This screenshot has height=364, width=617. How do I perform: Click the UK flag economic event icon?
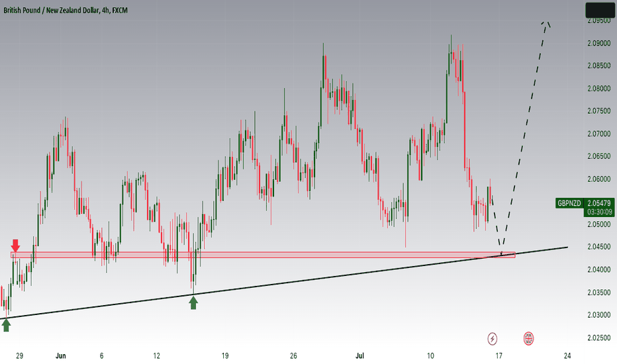(528, 338)
